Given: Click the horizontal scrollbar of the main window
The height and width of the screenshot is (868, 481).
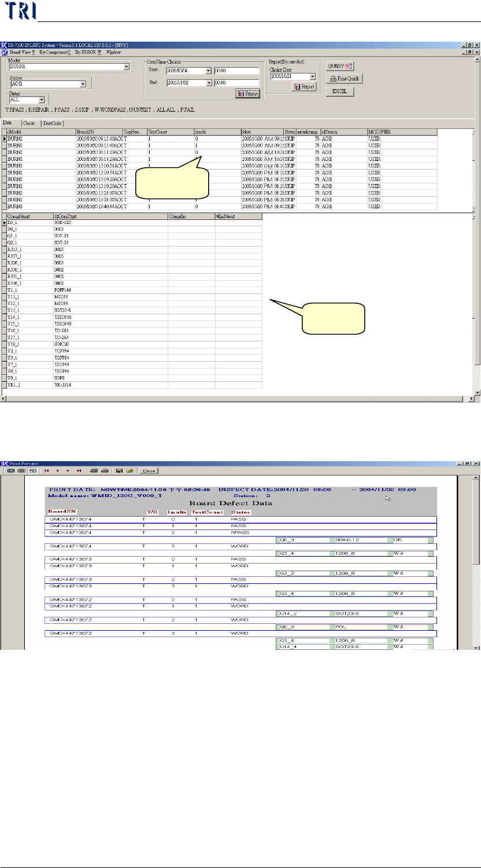Looking at the screenshot, I should 237,398.
